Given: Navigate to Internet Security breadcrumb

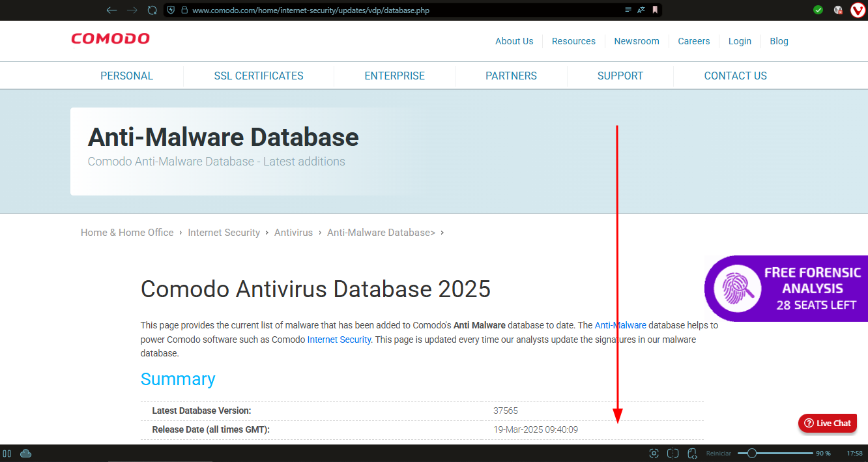Looking at the screenshot, I should tap(224, 233).
